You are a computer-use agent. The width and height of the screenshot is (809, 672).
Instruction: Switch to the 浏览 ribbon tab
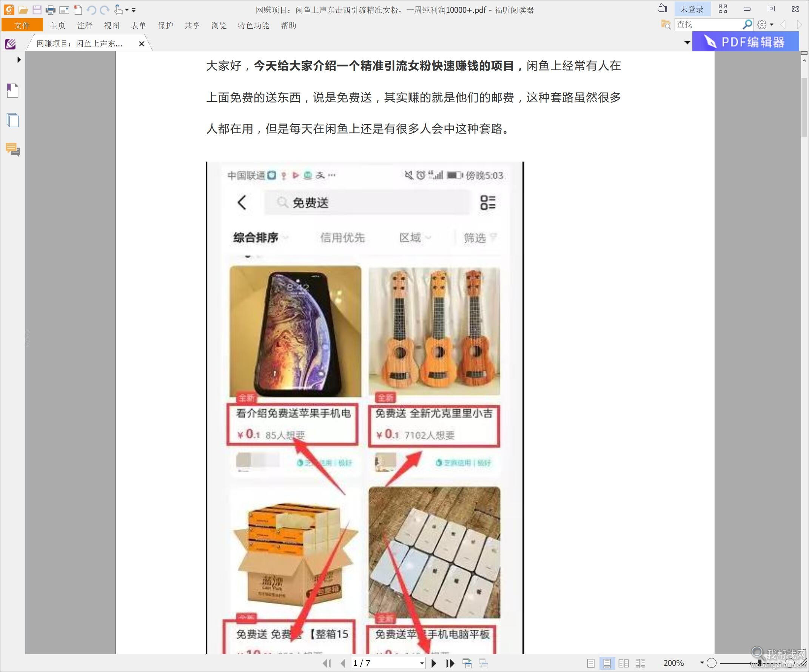(219, 25)
